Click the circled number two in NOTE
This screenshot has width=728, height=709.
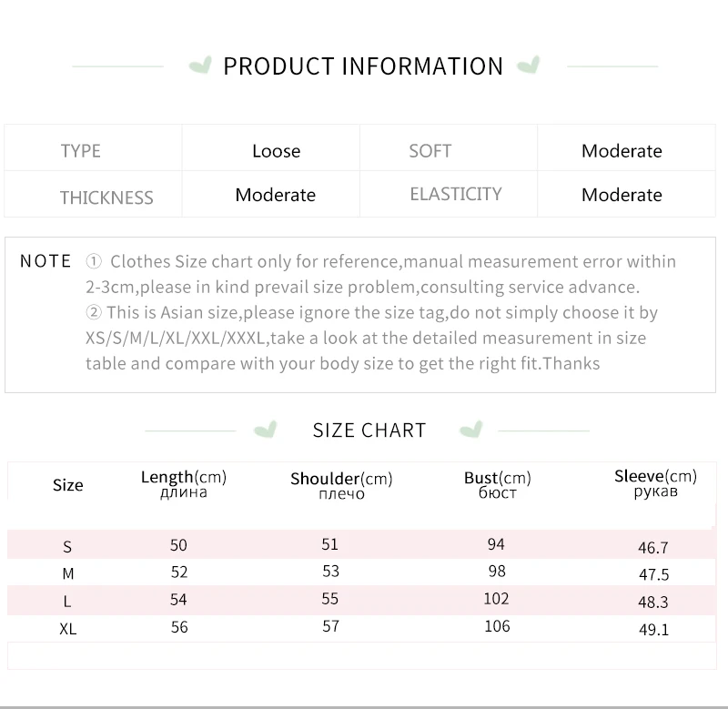click(94, 312)
